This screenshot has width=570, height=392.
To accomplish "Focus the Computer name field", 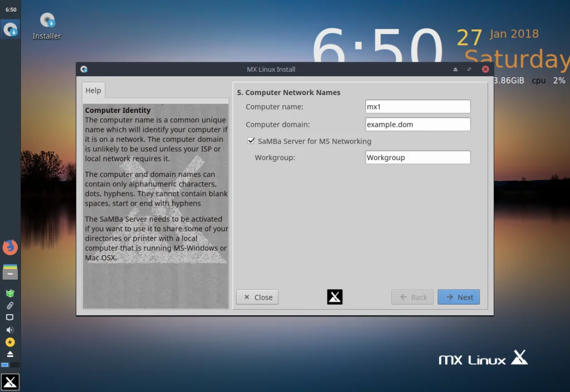I will [x=418, y=106].
